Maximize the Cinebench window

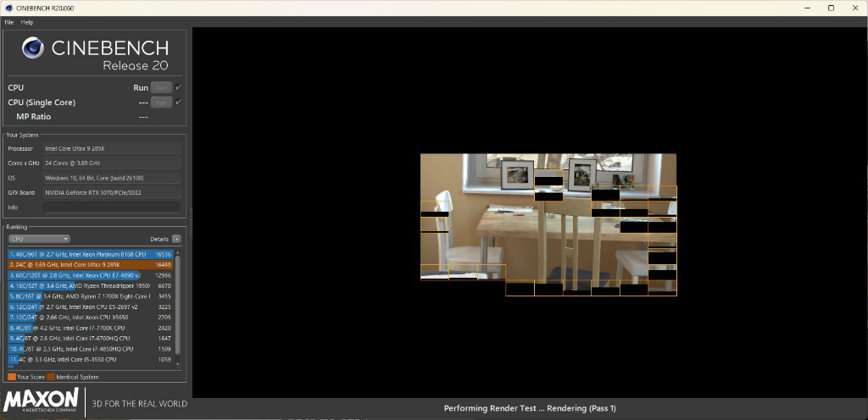click(x=831, y=8)
